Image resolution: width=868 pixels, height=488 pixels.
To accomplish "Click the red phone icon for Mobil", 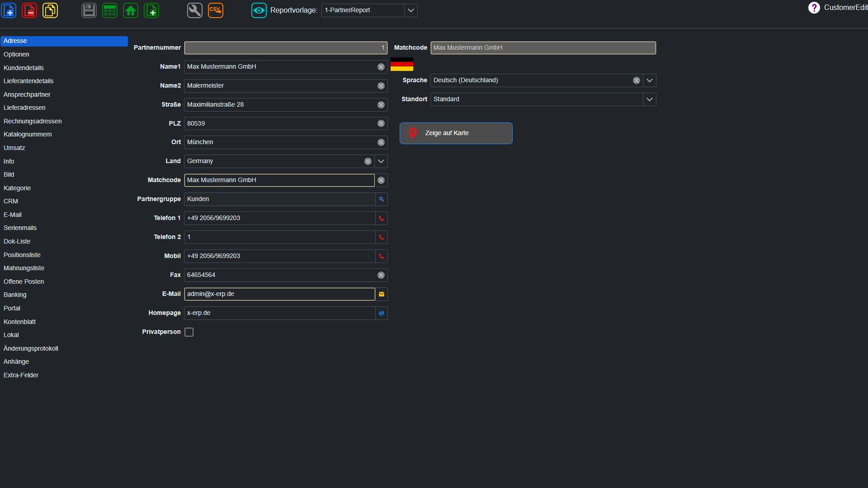I will (x=382, y=256).
